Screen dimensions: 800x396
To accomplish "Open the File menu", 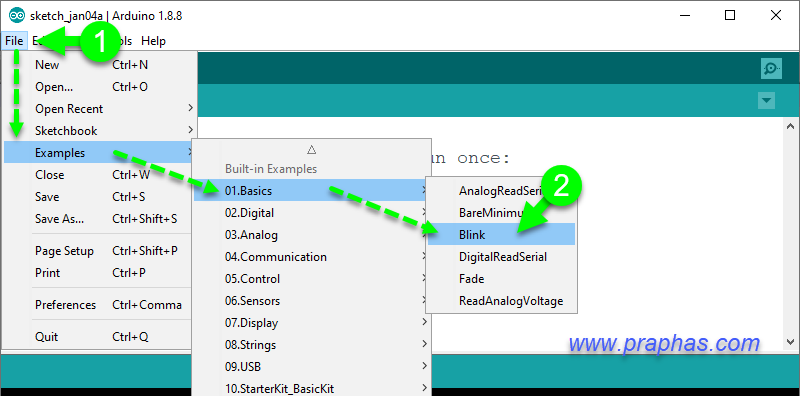I will (x=14, y=41).
